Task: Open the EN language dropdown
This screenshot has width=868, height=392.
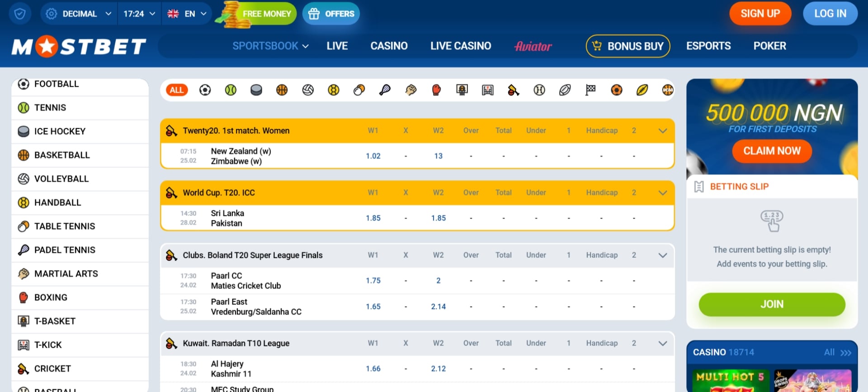Action: 187,14
